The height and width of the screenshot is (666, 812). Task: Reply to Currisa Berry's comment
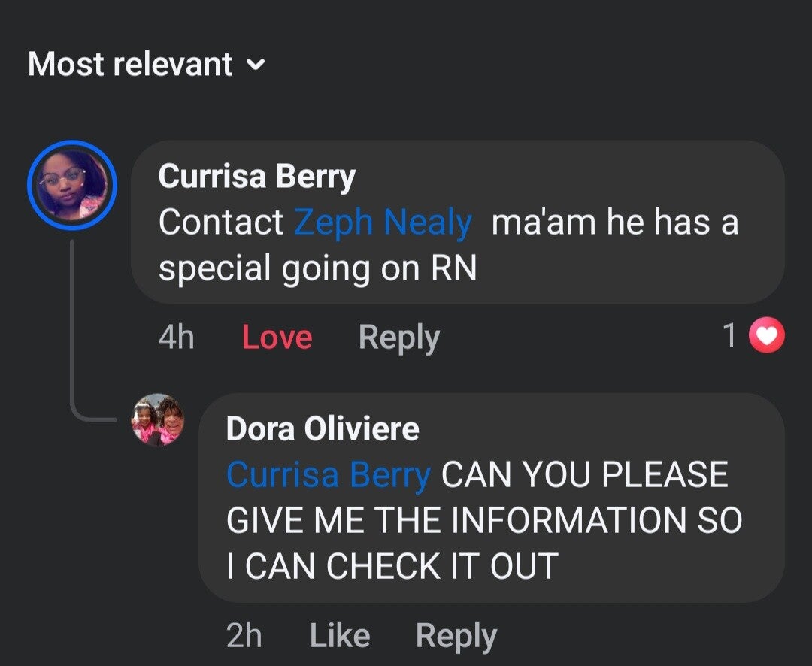(398, 338)
